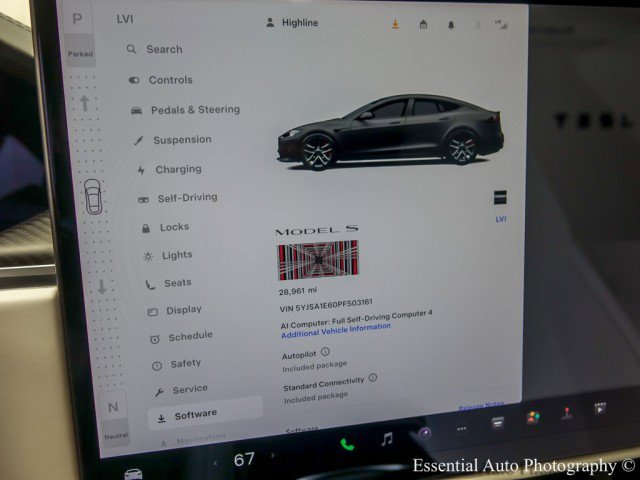The width and height of the screenshot is (640, 480).
Task: Open the Arcade joystick app in dock
Action: click(x=567, y=413)
